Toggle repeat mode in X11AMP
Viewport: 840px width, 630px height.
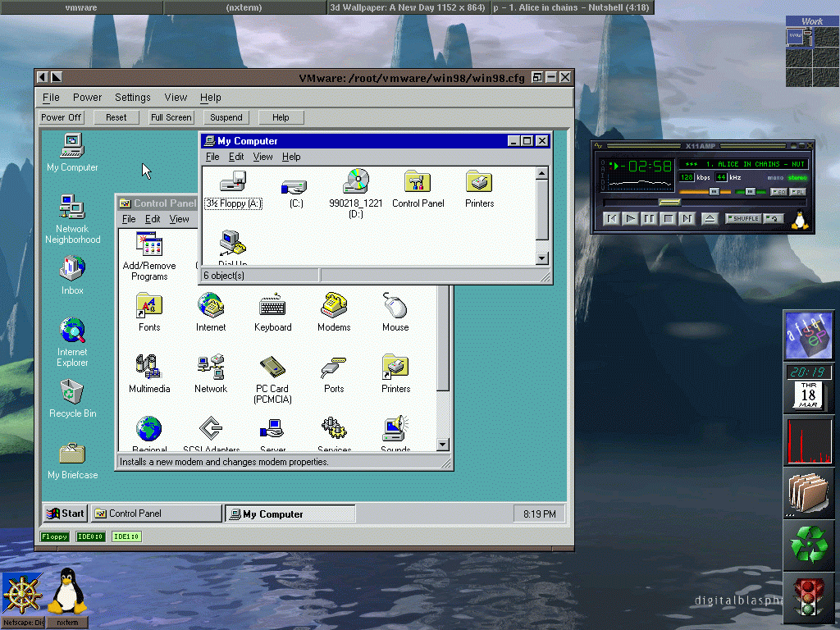pos(774,218)
